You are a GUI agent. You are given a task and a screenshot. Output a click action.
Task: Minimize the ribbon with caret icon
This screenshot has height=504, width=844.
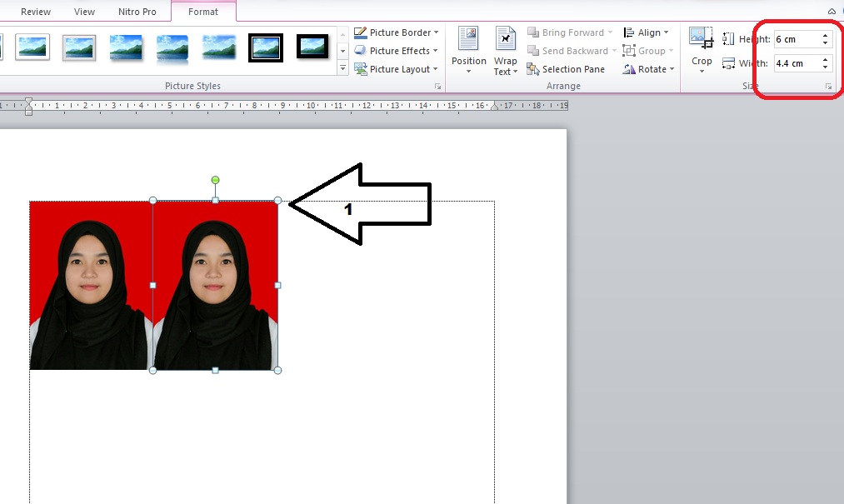[x=832, y=12]
